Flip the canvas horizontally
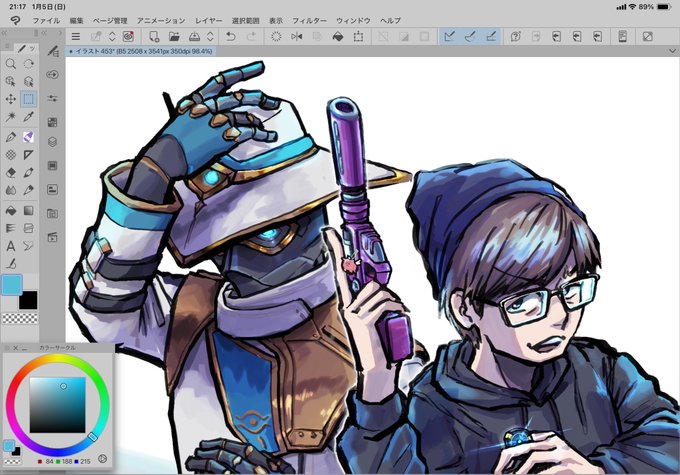Screen dimensions: 680x475 [x=297, y=37]
